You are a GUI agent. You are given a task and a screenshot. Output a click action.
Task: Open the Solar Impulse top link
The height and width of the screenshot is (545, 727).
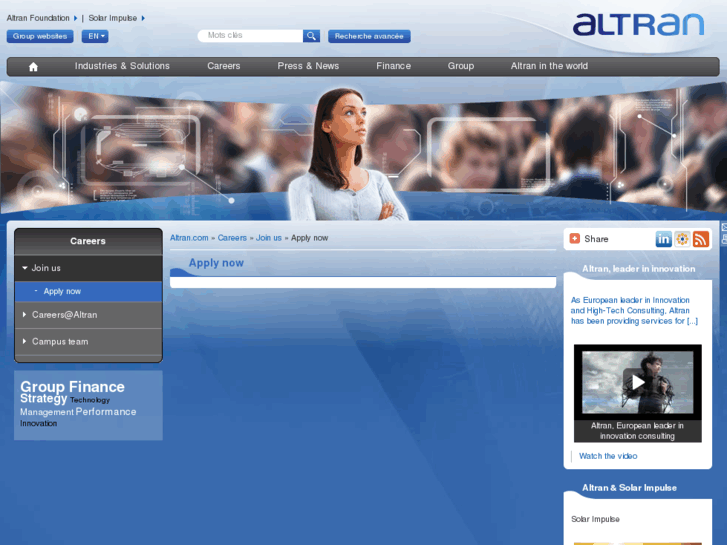click(113, 18)
